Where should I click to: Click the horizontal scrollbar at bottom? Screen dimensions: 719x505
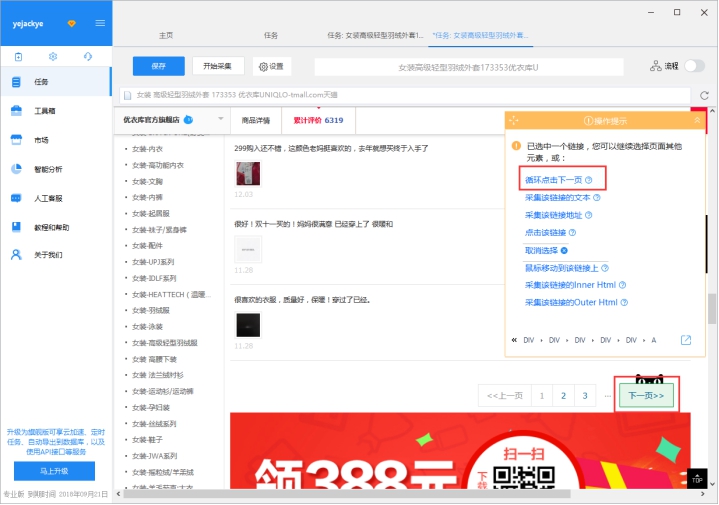(x=347, y=494)
